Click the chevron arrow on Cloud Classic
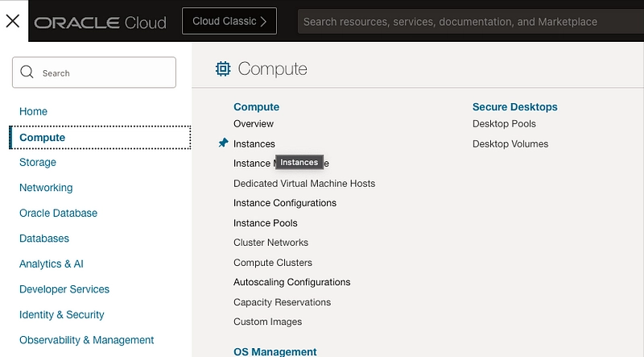This screenshot has width=644, height=357. (264, 22)
